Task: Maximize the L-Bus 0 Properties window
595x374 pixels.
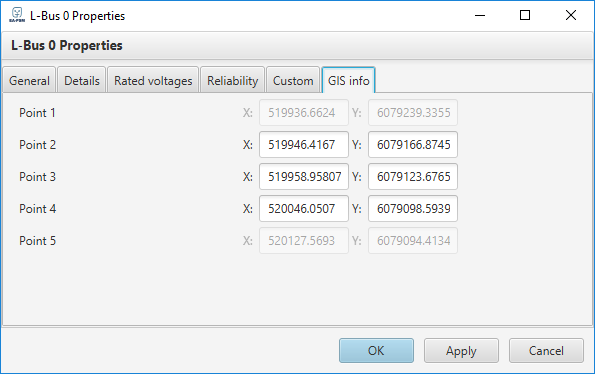Action: coord(525,15)
